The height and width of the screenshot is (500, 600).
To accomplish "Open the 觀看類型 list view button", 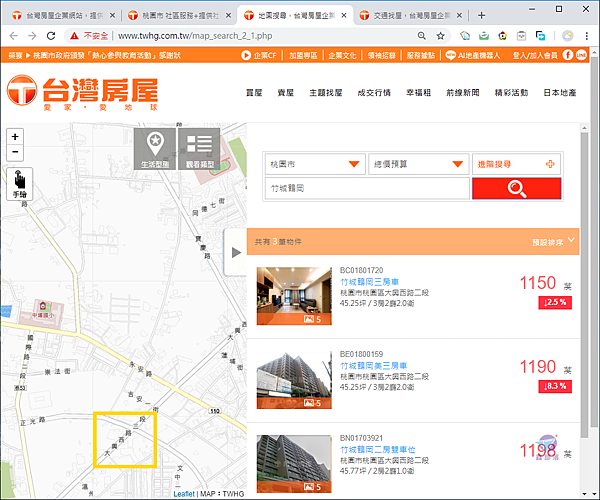I will [199, 149].
